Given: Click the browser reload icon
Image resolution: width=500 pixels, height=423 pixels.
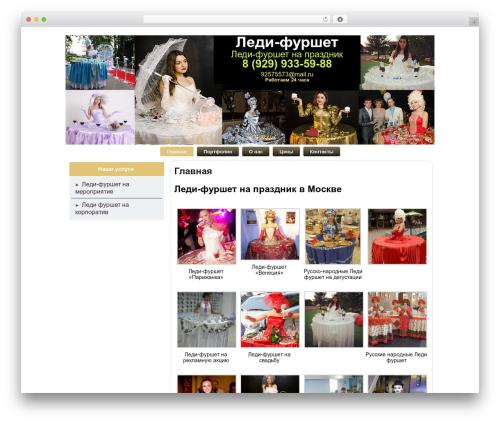Looking at the screenshot, I should (325, 19).
